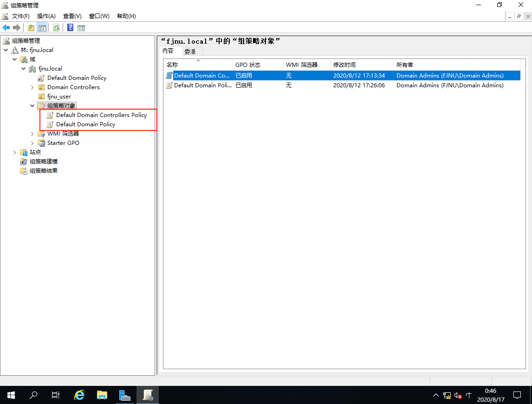
Task: Collapse the fjnu.local domain node
Action: (23, 69)
